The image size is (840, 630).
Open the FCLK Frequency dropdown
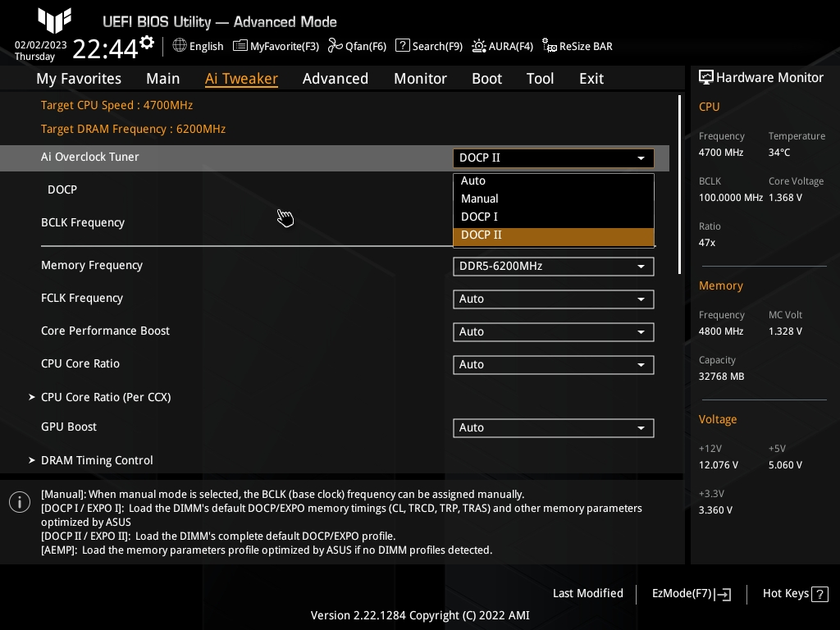[554, 299]
